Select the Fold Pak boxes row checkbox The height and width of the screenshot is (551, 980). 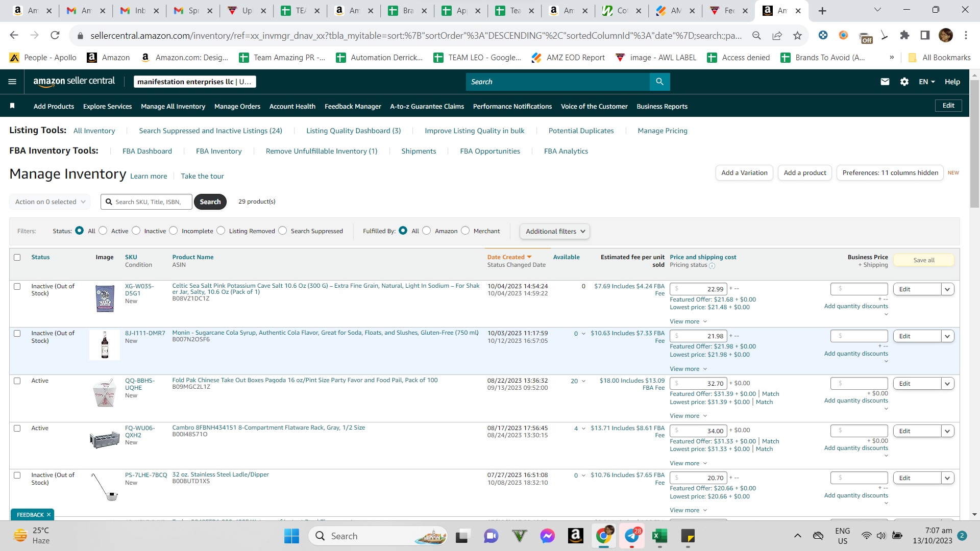[17, 381]
